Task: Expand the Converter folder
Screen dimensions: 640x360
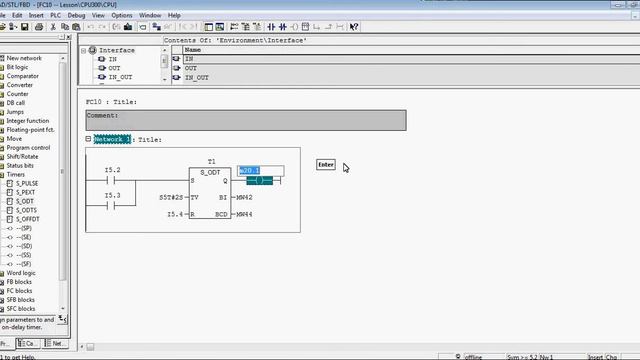Action: click(x=20, y=85)
